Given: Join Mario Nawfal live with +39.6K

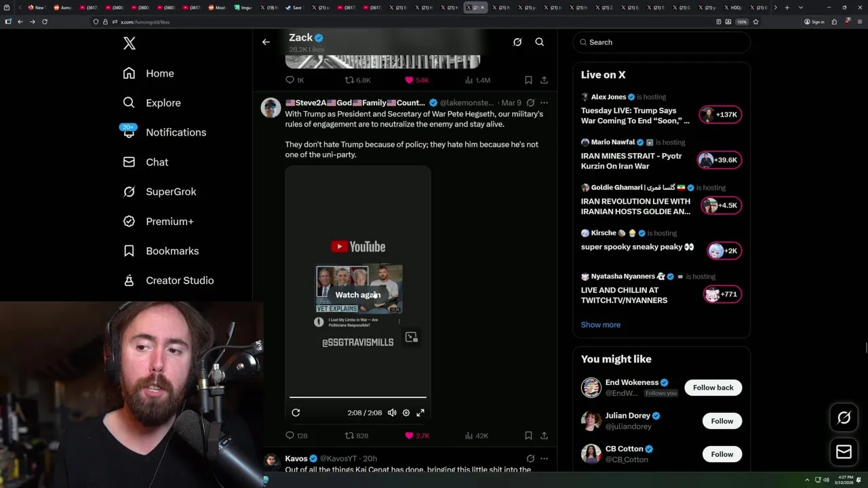Looking at the screenshot, I should pyautogui.click(x=719, y=160).
